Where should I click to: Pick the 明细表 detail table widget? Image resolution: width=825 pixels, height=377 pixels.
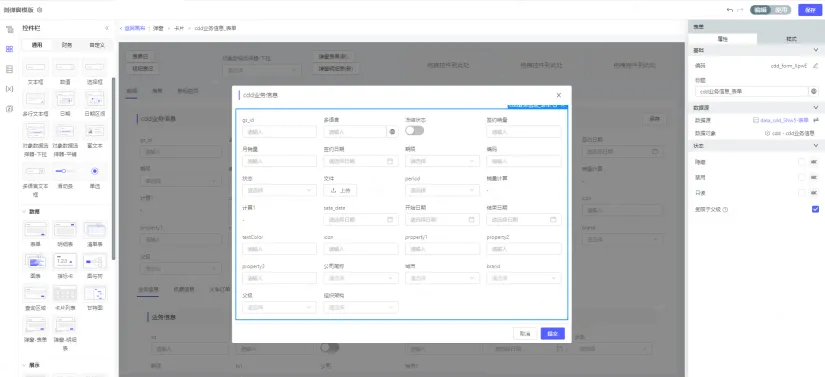coord(65,235)
